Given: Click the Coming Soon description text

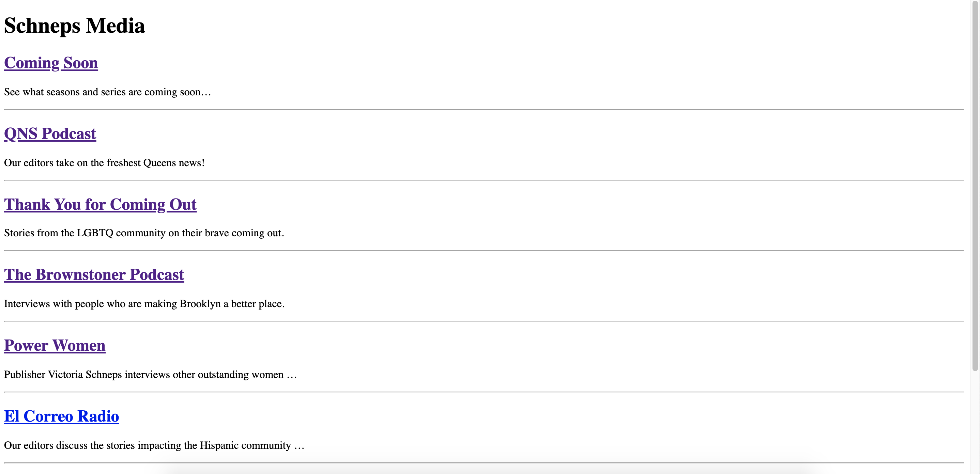Looking at the screenshot, I should [107, 92].
